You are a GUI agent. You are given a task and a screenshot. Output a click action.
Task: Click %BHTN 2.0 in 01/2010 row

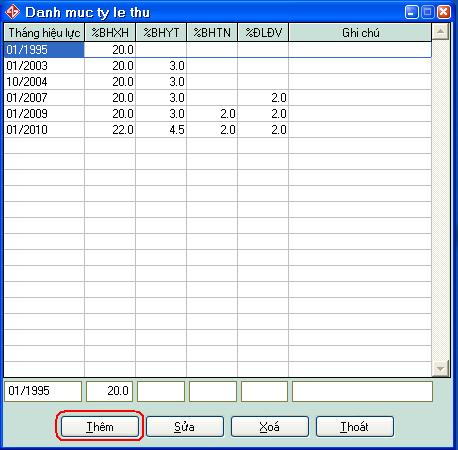(x=212, y=130)
